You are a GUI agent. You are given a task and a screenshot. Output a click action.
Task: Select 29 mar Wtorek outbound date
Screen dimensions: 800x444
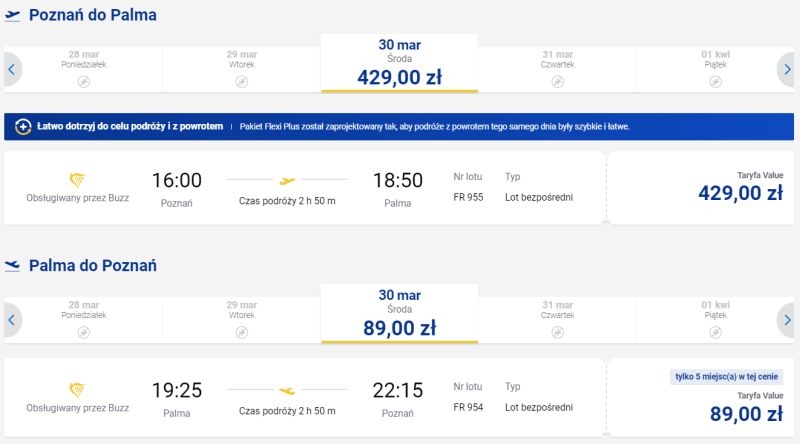pyautogui.click(x=241, y=63)
